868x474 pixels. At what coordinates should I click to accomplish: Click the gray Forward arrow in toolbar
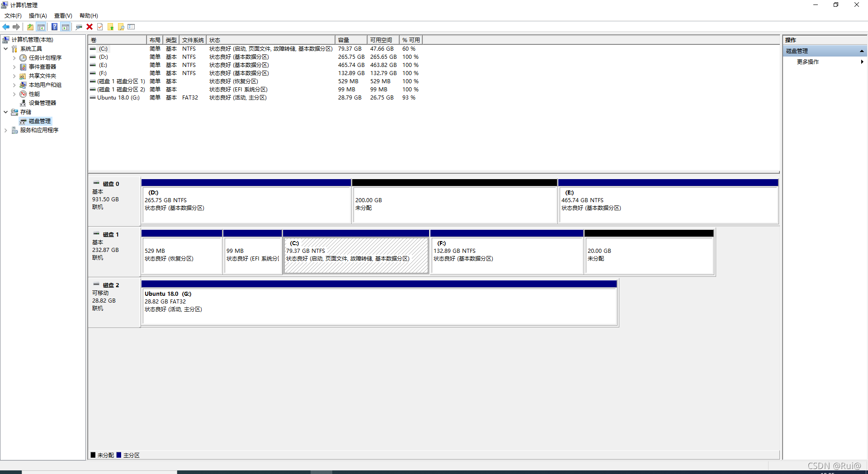click(x=16, y=27)
